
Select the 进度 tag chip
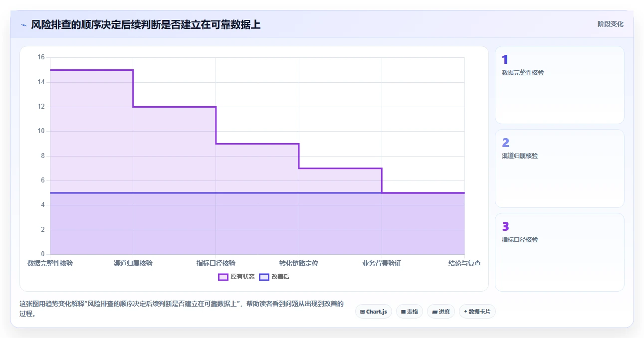[x=441, y=312]
